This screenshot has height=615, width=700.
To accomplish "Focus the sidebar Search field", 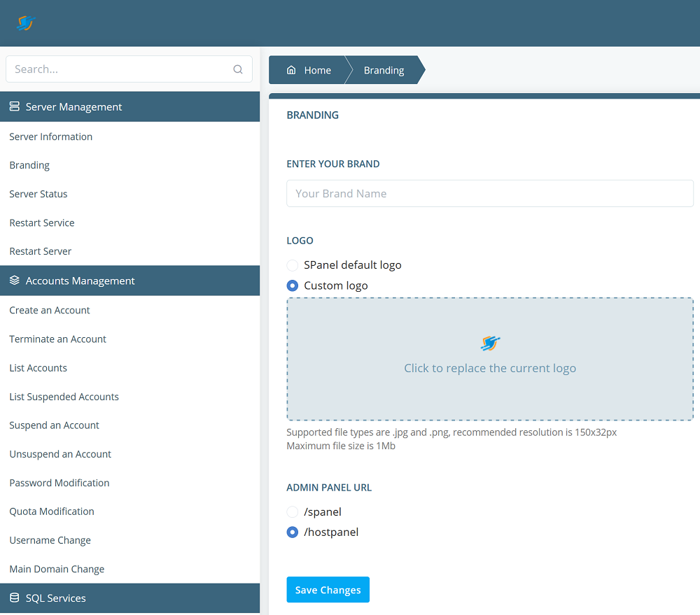I will (x=129, y=69).
